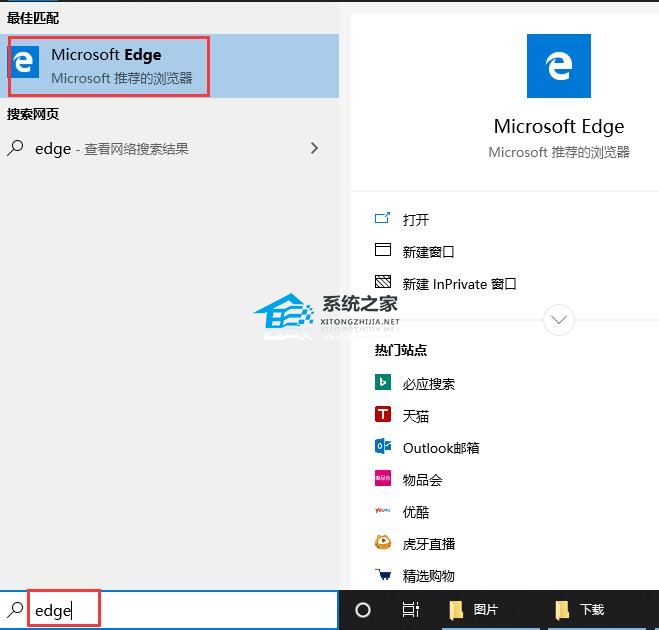Viewport: 659px width, 630px height.
Task: Click the large Edge logo in preview pane
Action: (559, 66)
